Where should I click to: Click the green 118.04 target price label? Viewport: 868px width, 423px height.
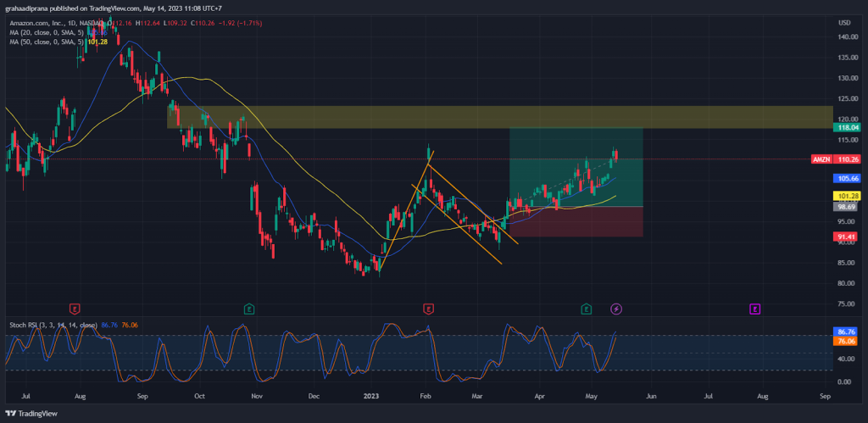(847, 127)
